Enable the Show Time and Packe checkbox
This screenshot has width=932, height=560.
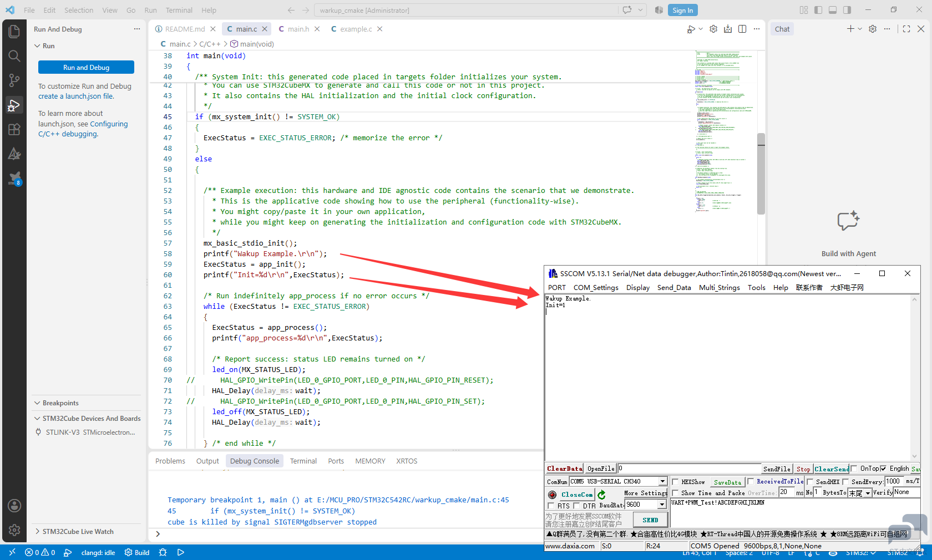675,493
